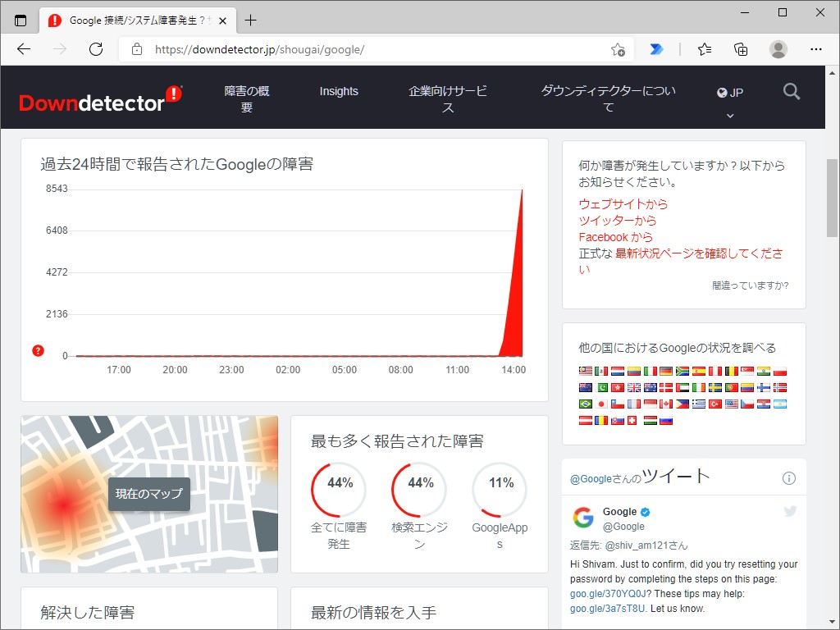Expand the JP language dropdown chevron
The image size is (840, 630).
[729, 116]
